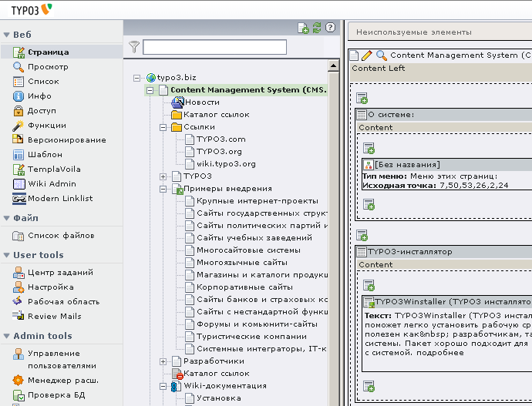The image size is (532, 406).
Task: Select the TYPO3.com page
Action: pyautogui.click(x=221, y=139)
